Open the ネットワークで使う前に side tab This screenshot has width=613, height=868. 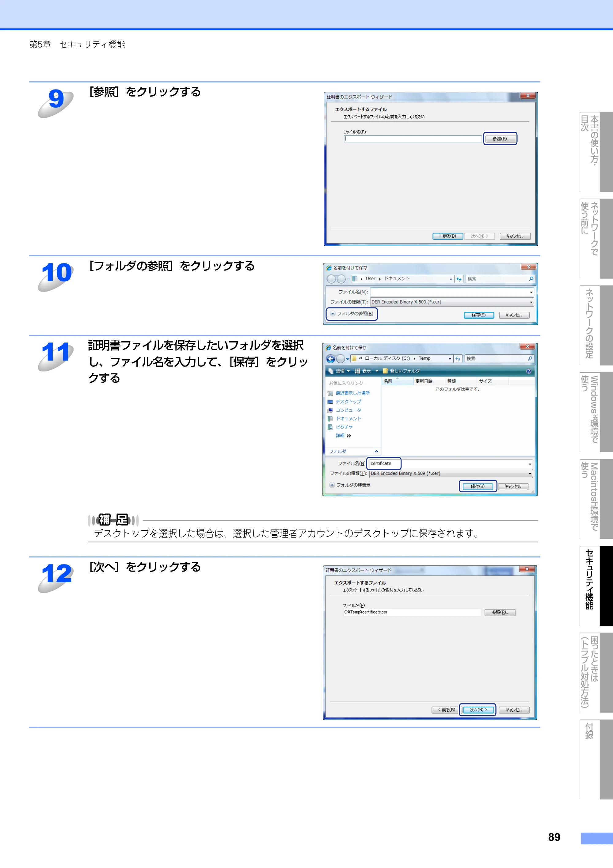pos(596,239)
